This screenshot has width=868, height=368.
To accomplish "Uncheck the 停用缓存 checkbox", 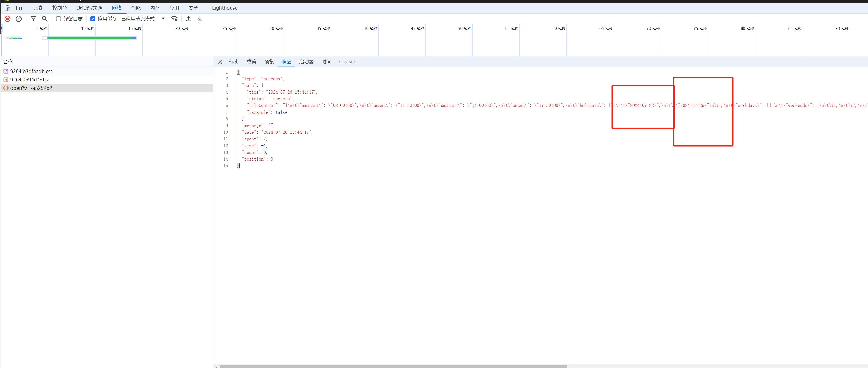I will (x=93, y=19).
